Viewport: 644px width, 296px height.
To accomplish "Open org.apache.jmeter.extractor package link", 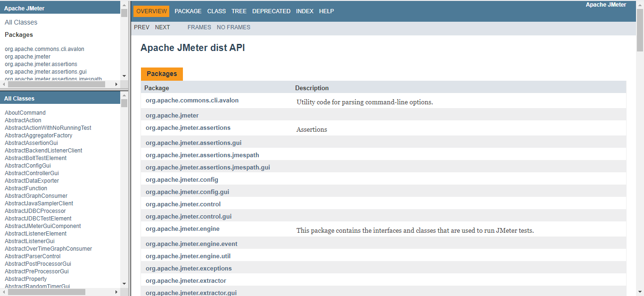I will [186, 281].
